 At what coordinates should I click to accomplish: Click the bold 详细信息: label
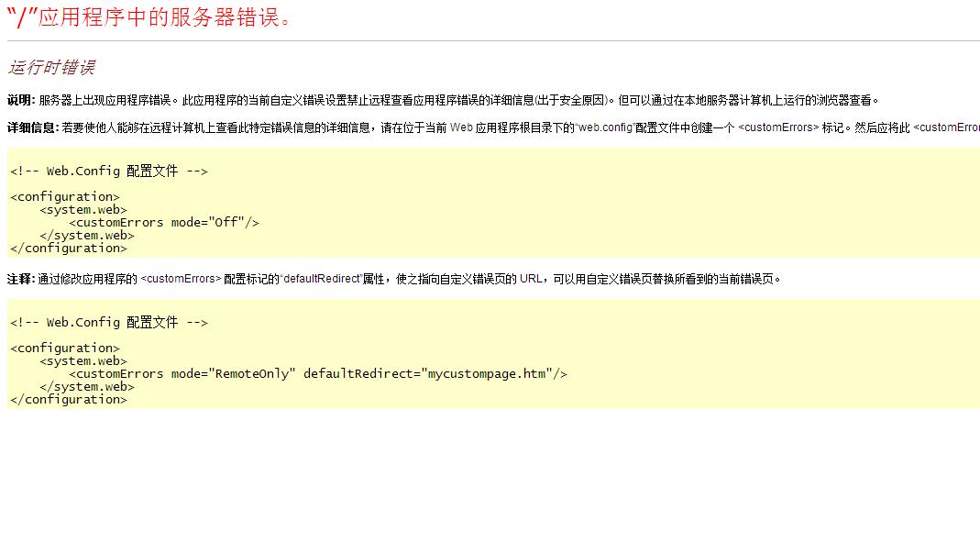click(x=32, y=127)
